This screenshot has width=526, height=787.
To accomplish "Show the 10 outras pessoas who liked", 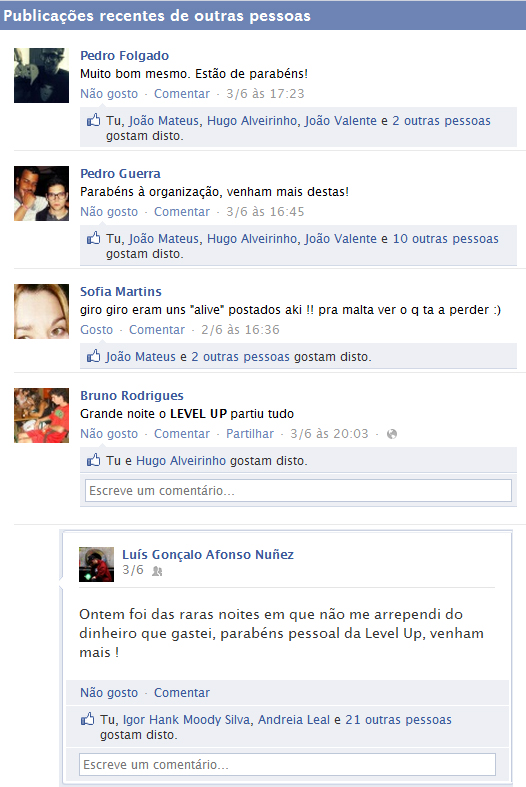I will [x=446, y=238].
